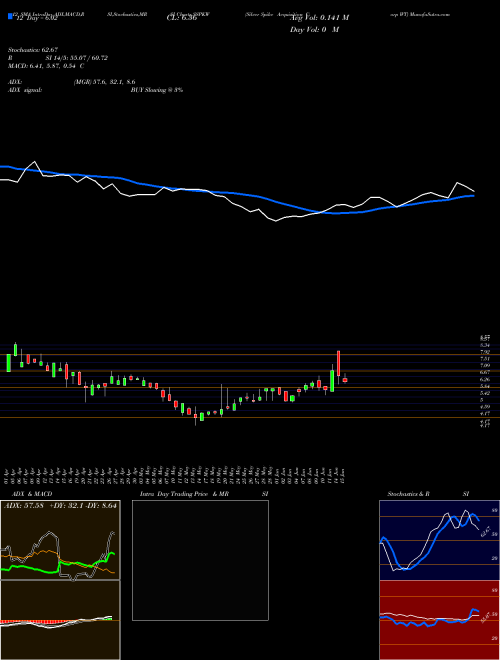The image size is (500, 660).
Task: Click the red RSI chart panel
Action: click(439, 620)
